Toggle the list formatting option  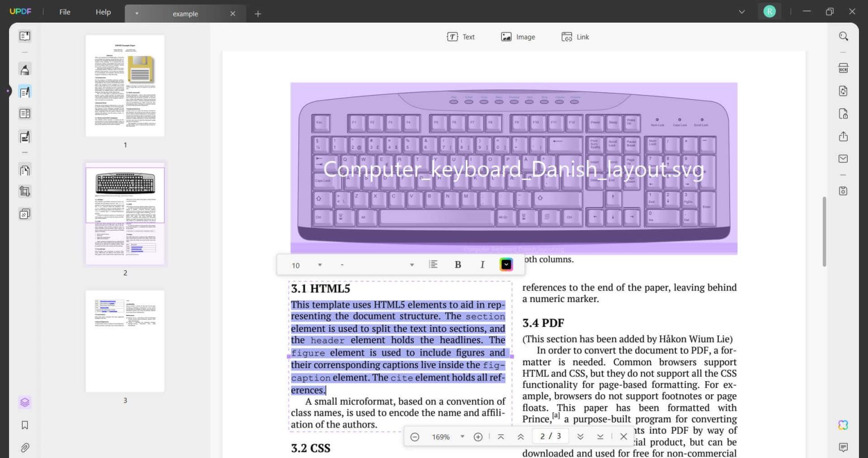coord(433,264)
